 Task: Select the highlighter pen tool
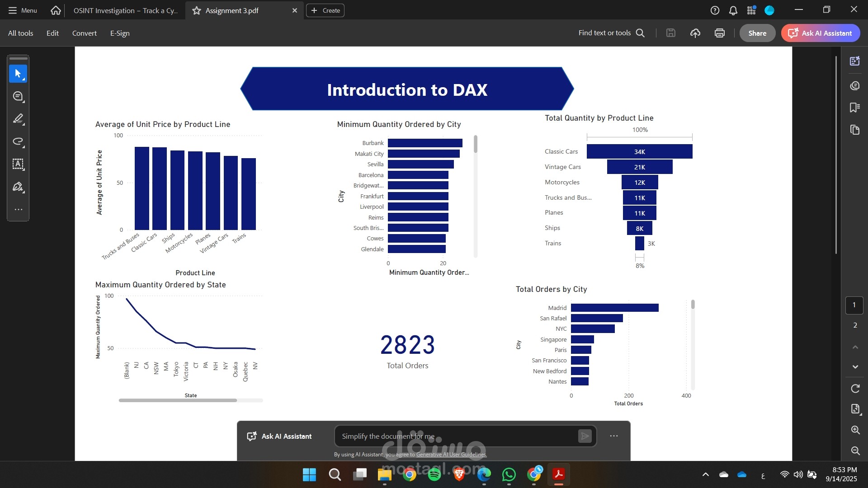coord(18,118)
